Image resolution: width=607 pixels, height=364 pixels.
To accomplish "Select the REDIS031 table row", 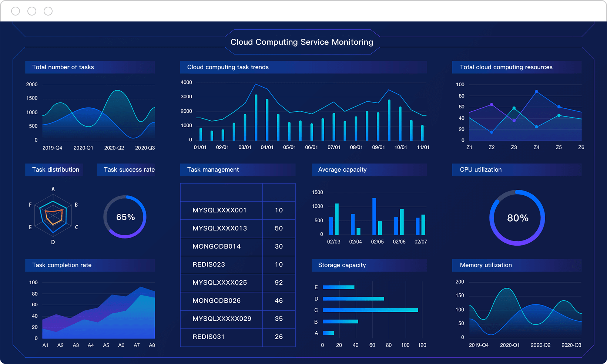I will click(x=238, y=337).
